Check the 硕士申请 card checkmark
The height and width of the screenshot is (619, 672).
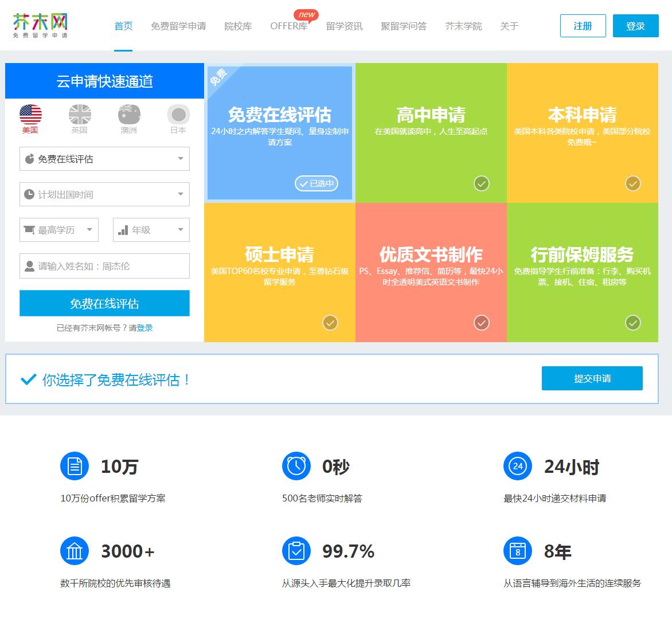click(x=330, y=323)
